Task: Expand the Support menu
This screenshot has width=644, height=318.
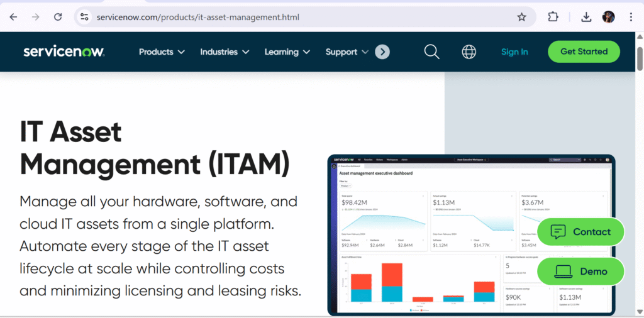Action: pyautogui.click(x=347, y=52)
